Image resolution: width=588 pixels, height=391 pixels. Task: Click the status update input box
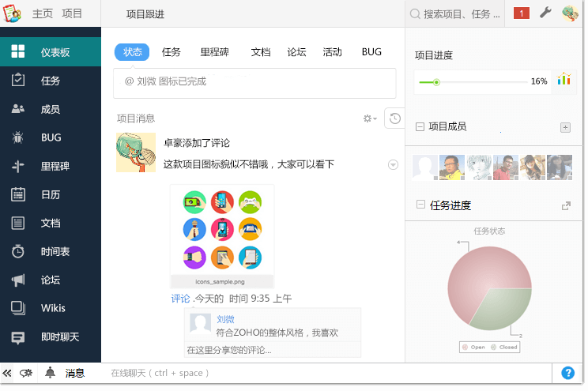(x=254, y=83)
